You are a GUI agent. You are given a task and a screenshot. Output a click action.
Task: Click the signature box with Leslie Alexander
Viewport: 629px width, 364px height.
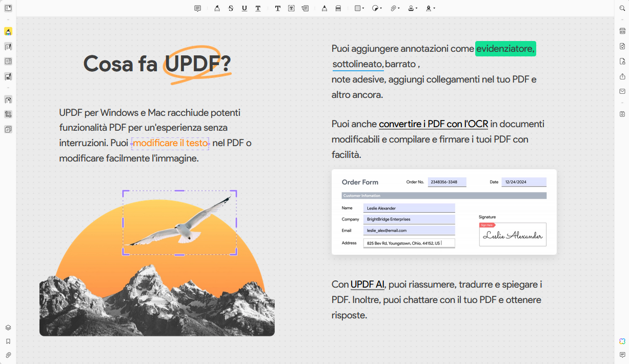pyautogui.click(x=513, y=235)
